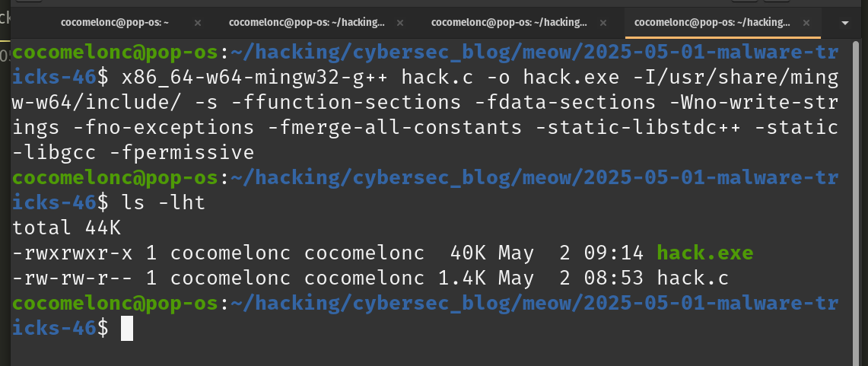Open the tab list dropdown arrow
The image size is (868, 366).
point(844,24)
